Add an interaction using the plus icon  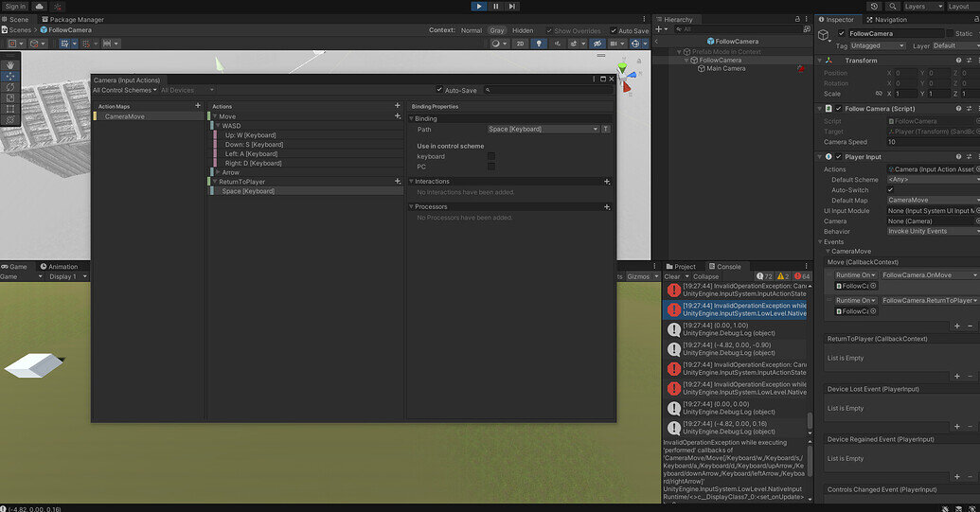coord(607,181)
